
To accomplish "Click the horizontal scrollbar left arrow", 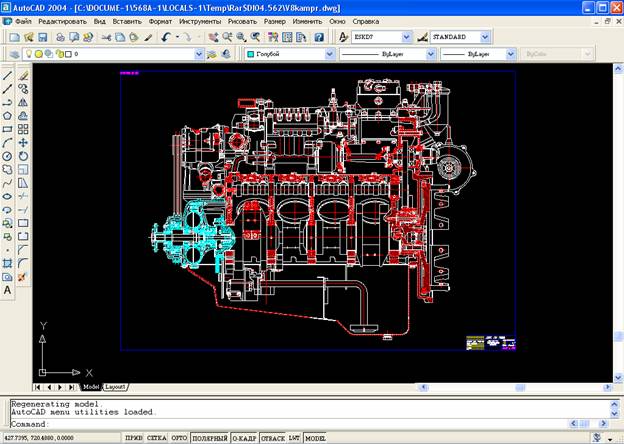I will pos(422,387).
